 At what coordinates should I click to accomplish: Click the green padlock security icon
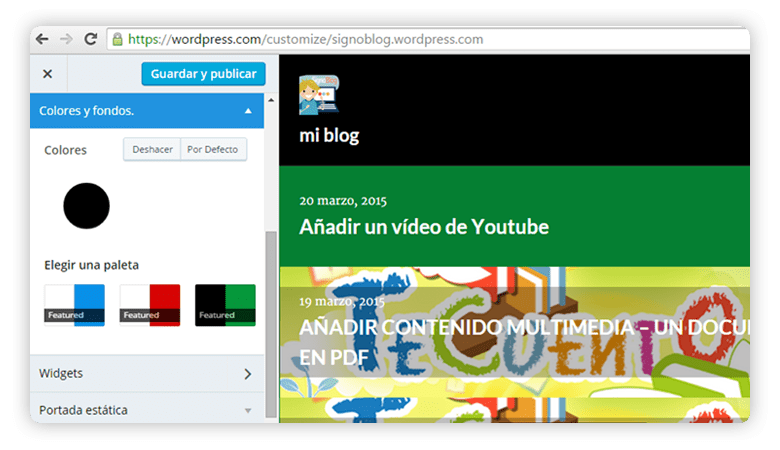pos(117,39)
